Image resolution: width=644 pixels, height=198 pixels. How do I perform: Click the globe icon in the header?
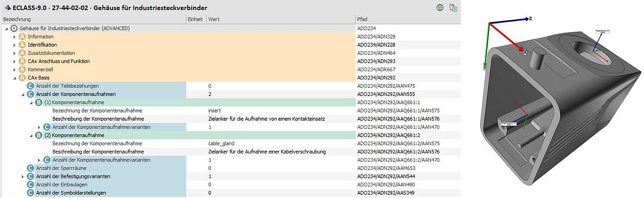440,7
